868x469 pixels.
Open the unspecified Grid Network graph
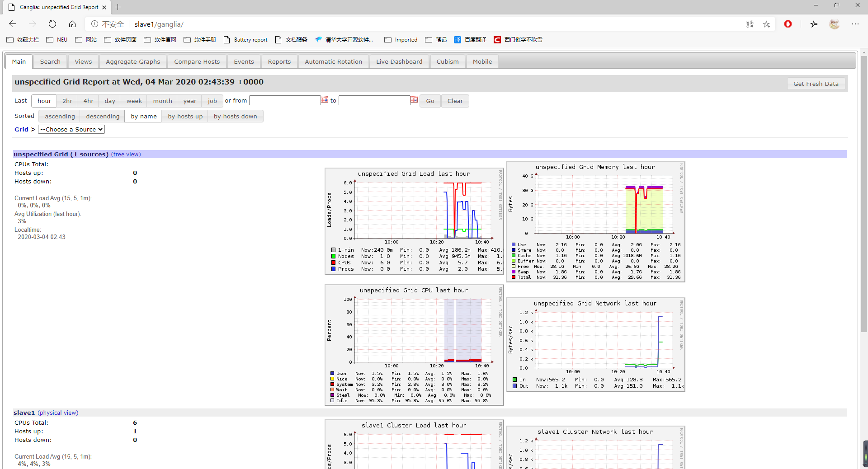coord(595,345)
